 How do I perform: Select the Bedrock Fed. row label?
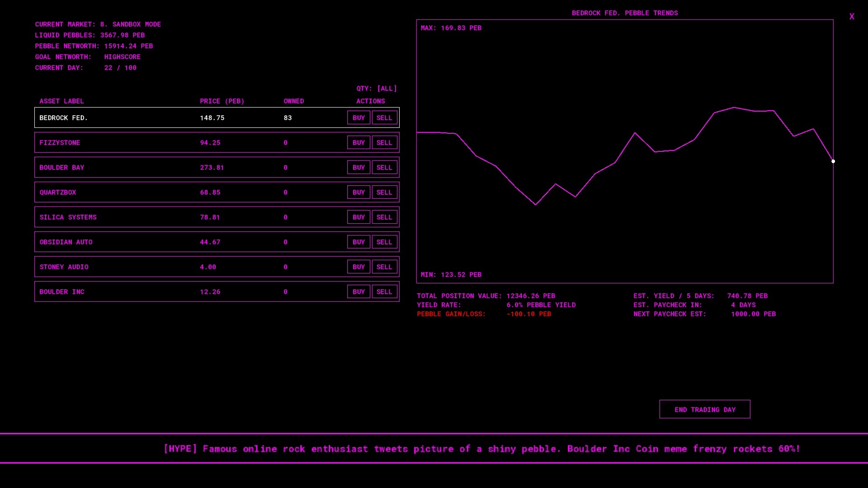point(64,118)
